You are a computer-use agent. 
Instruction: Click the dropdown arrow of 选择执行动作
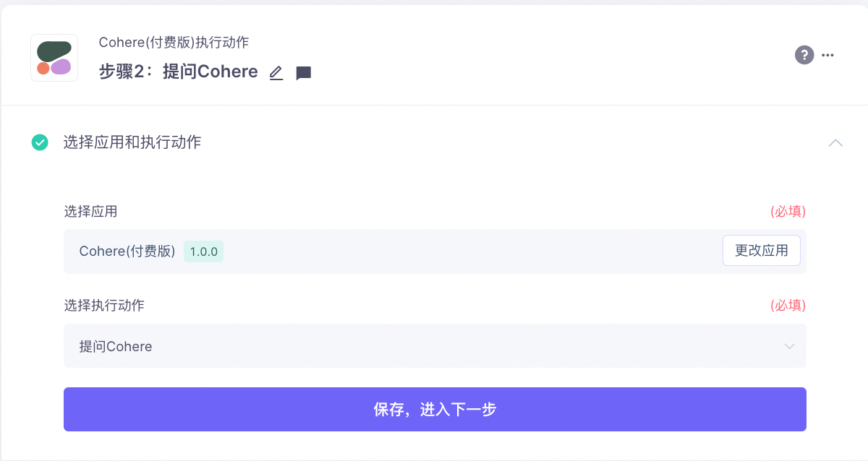pos(789,347)
